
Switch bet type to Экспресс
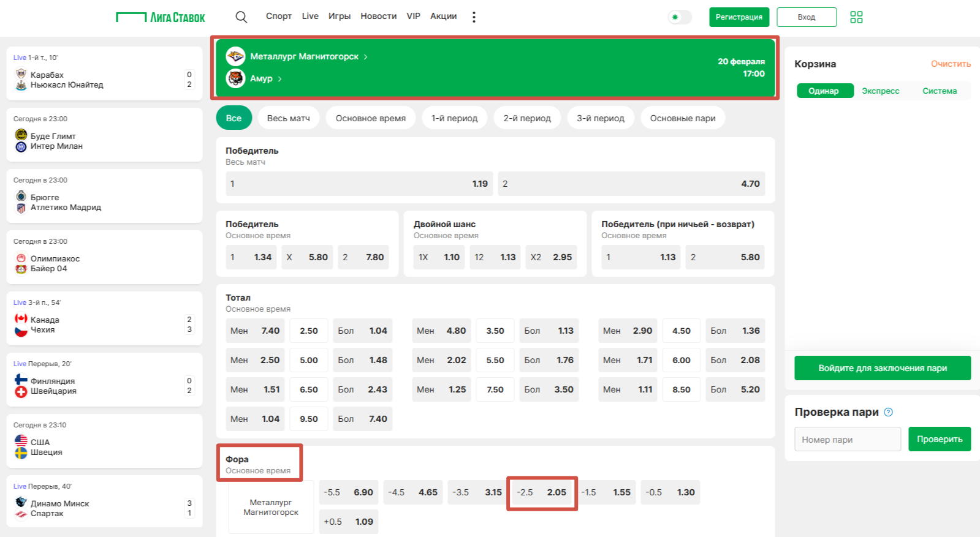[880, 91]
